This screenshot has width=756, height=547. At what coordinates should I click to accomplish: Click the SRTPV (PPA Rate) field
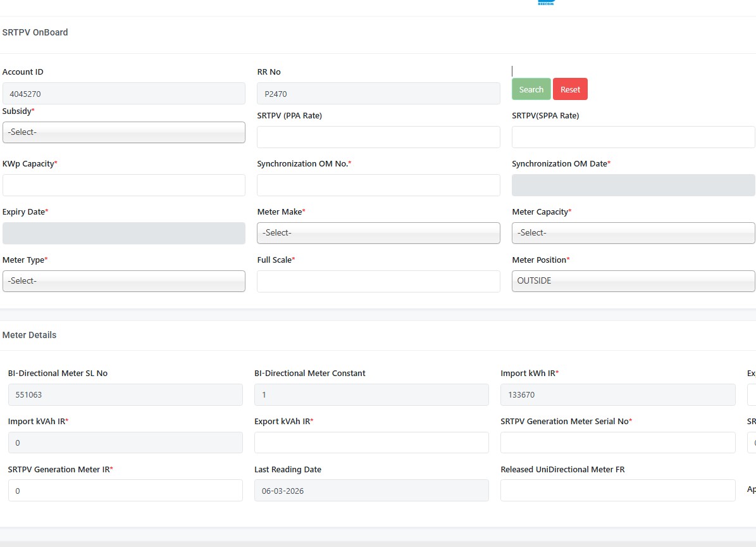click(x=378, y=137)
